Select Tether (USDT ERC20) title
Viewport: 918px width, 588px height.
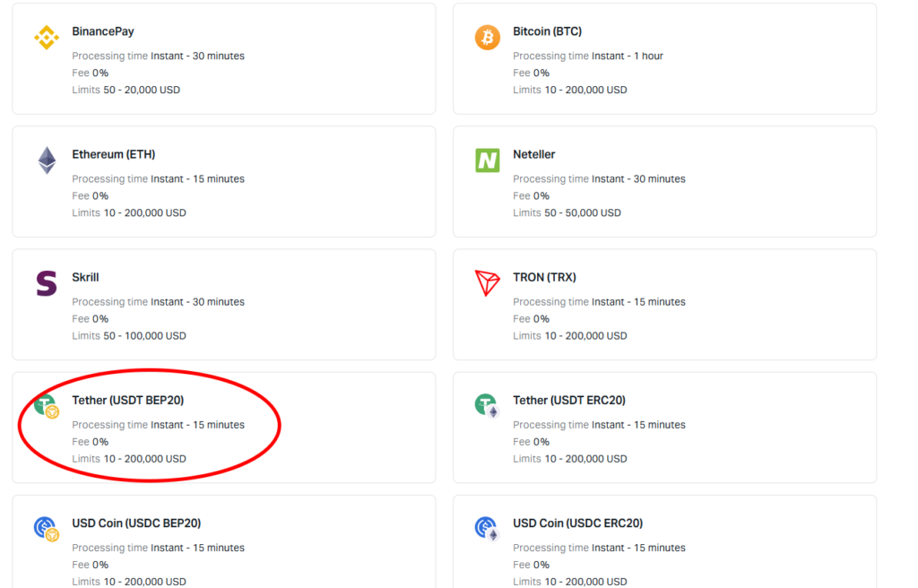pyautogui.click(x=569, y=400)
